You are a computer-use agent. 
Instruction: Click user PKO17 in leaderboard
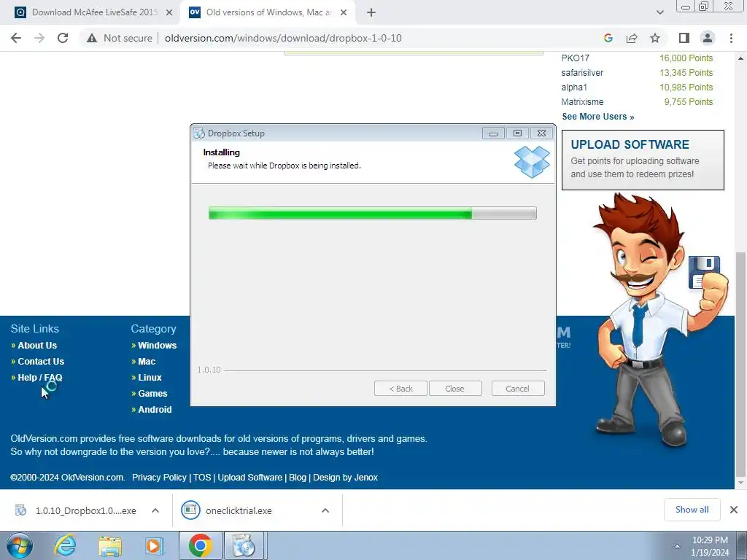(575, 58)
